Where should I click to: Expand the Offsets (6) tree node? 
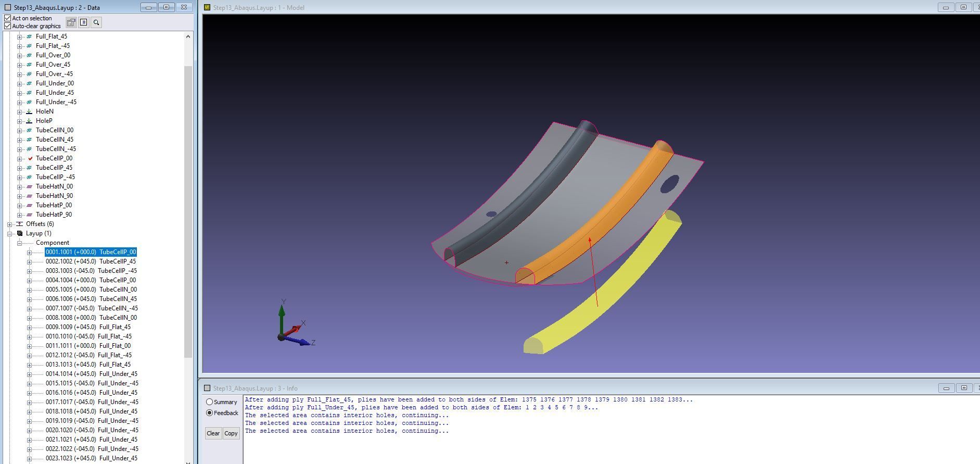[x=10, y=224]
